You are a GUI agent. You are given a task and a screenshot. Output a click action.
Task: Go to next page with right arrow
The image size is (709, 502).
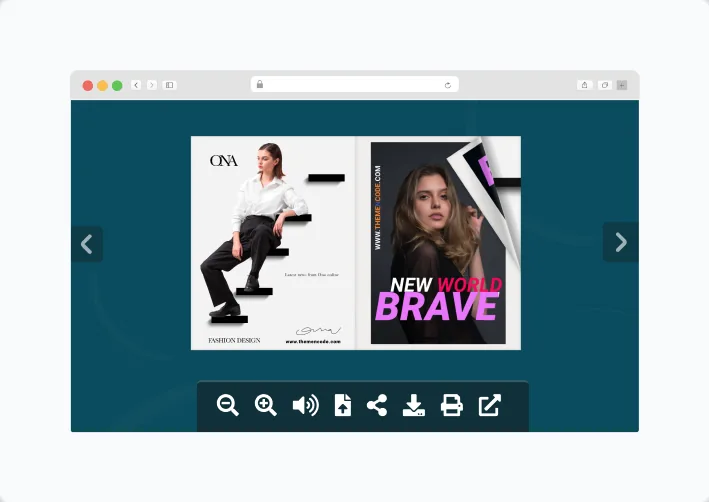(x=621, y=242)
